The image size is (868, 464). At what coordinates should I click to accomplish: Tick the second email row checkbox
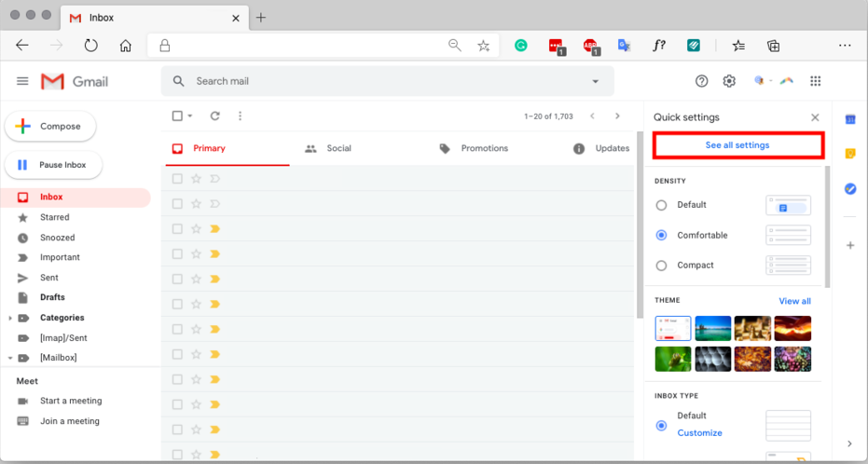177,204
